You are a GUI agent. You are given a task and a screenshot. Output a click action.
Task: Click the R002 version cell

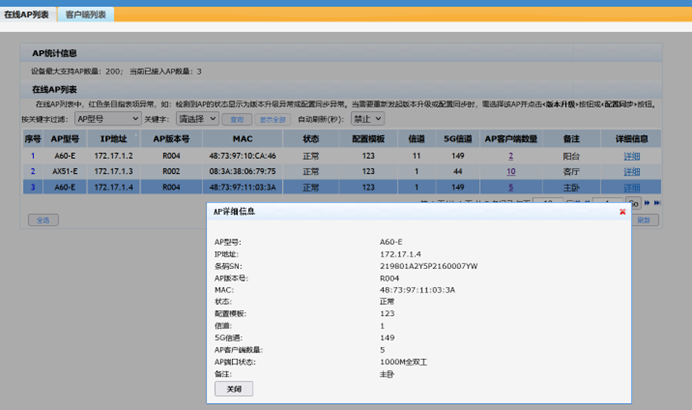point(171,172)
